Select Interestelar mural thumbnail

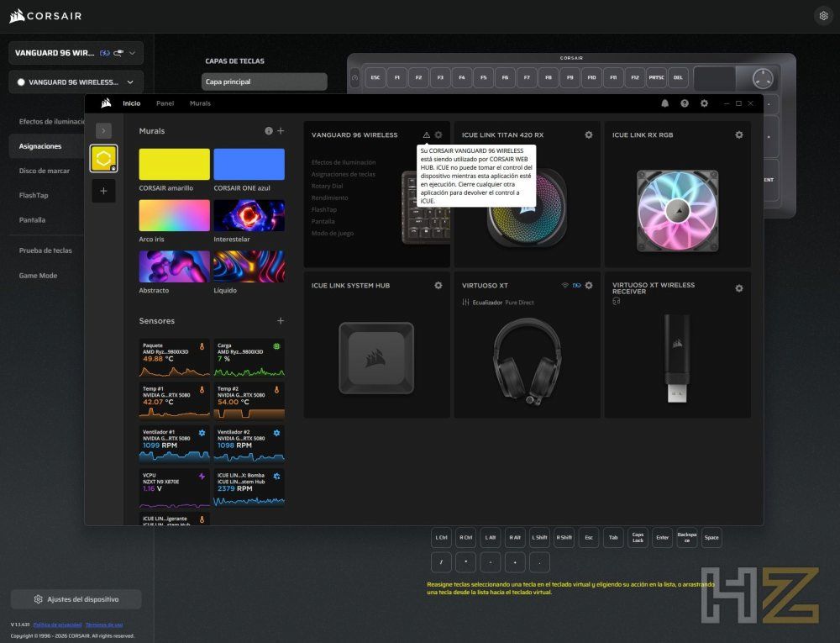(249, 215)
